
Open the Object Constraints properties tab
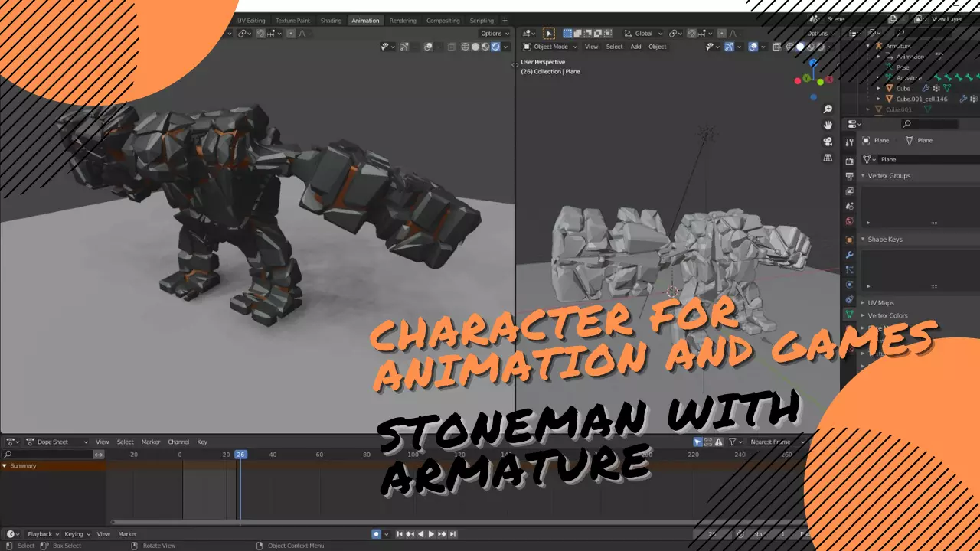click(849, 300)
